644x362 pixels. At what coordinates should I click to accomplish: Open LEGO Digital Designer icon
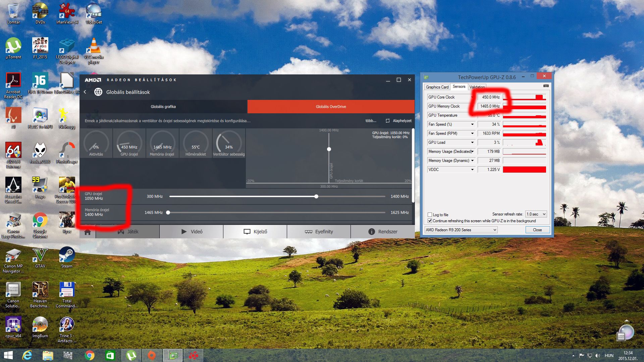[x=67, y=51]
